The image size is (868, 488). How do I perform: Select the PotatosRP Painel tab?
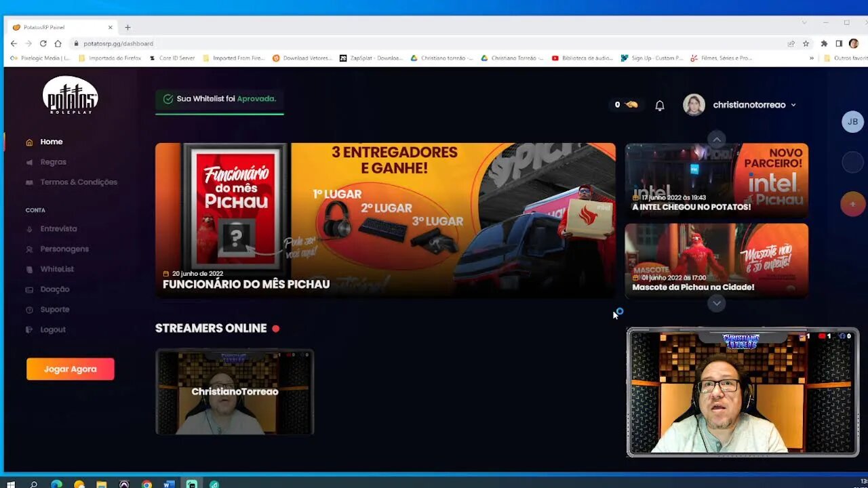pyautogui.click(x=61, y=27)
